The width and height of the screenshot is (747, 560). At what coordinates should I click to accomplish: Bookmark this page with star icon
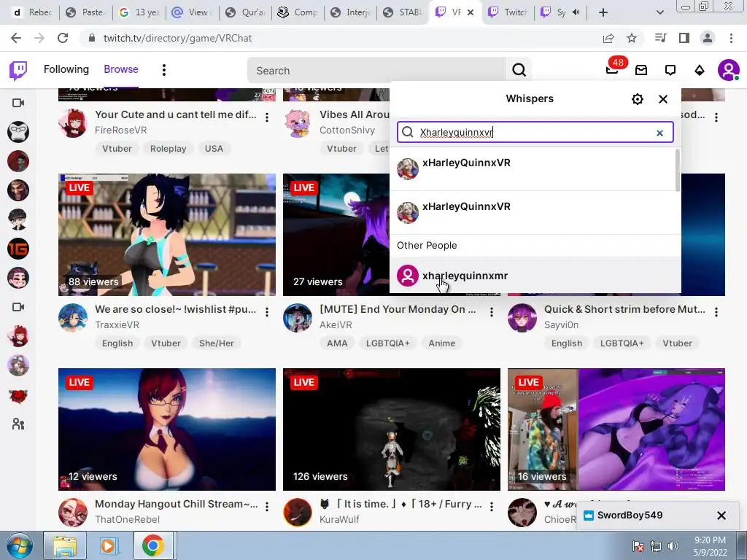(632, 38)
